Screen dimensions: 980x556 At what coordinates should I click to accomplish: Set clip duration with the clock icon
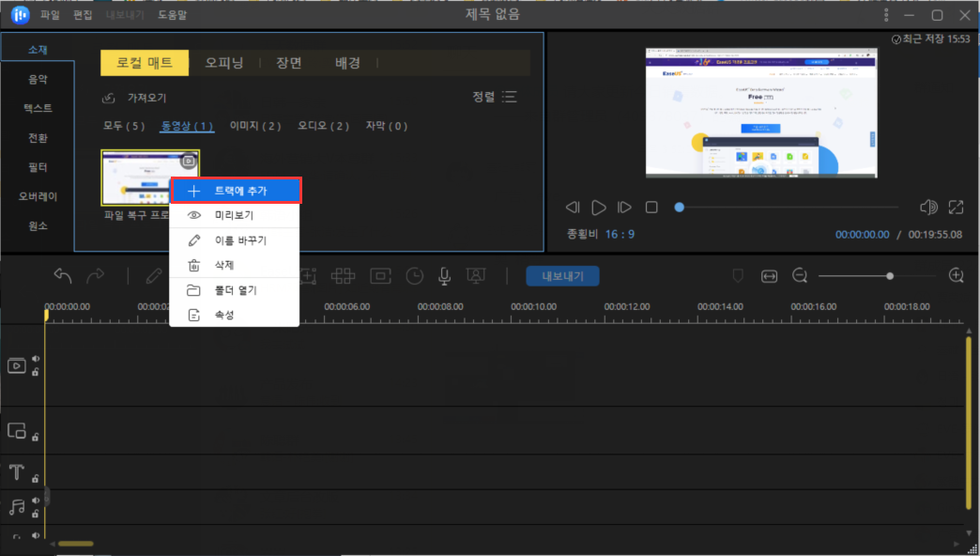[415, 276]
